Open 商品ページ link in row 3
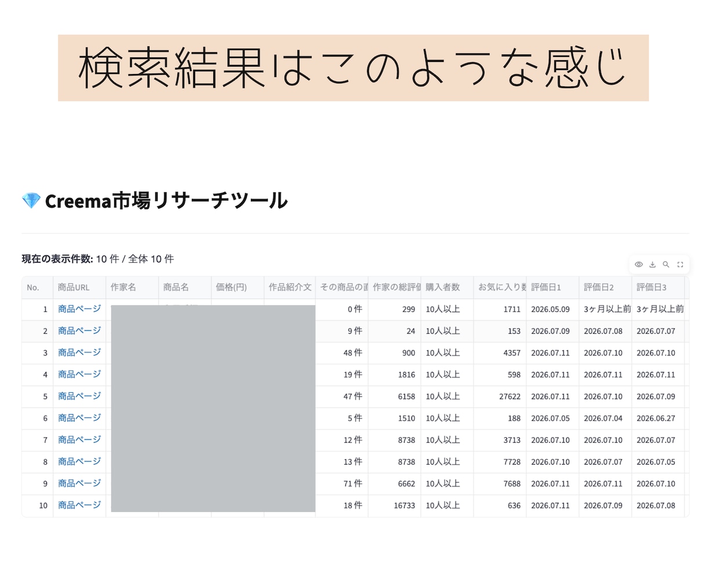The height and width of the screenshot is (588, 707). (x=79, y=353)
